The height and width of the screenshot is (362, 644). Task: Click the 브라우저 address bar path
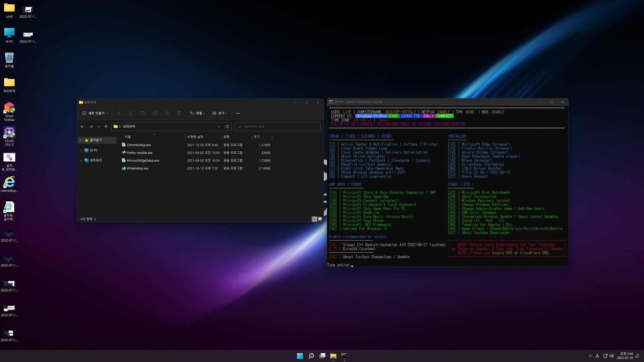coord(129,126)
